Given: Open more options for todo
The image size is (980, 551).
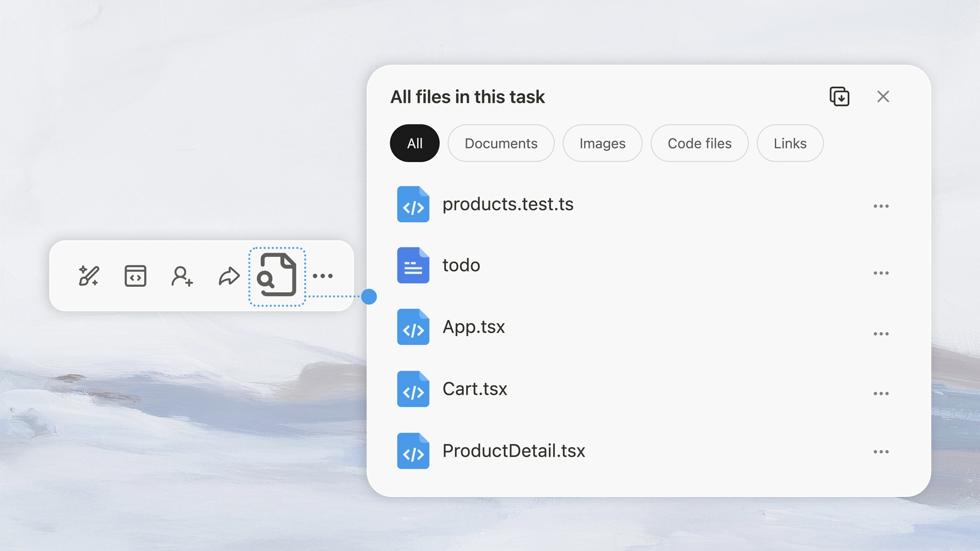Looking at the screenshot, I should [881, 273].
